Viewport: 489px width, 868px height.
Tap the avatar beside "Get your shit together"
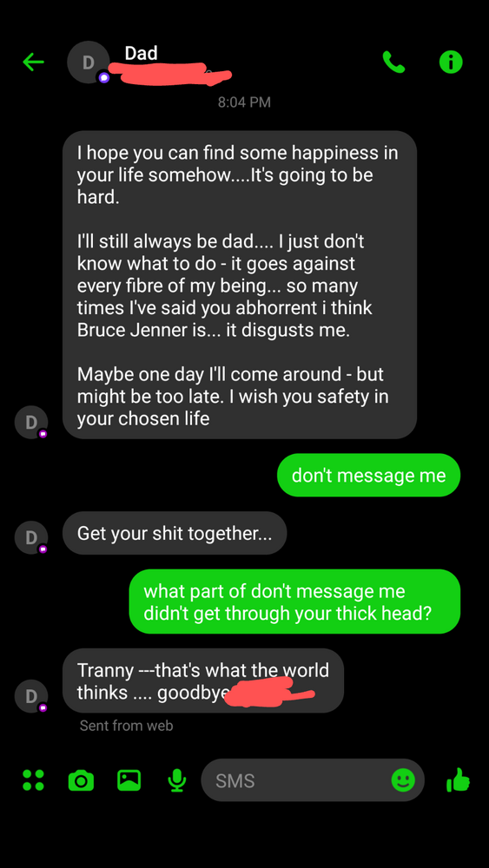(31, 537)
